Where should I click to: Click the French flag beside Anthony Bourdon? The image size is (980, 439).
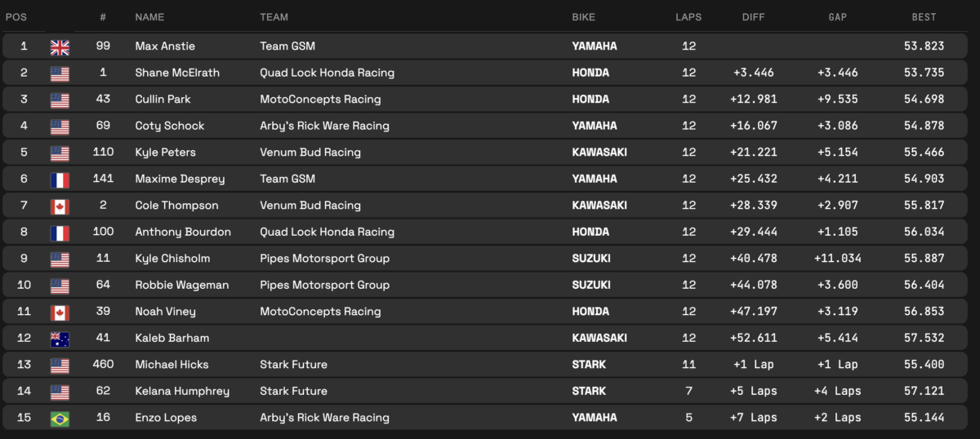(x=60, y=232)
